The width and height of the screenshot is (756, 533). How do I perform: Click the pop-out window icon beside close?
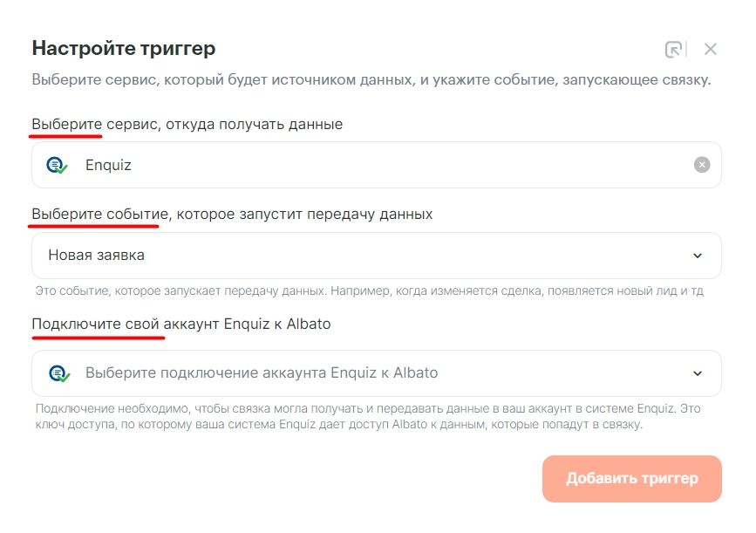(x=674, y=50)
